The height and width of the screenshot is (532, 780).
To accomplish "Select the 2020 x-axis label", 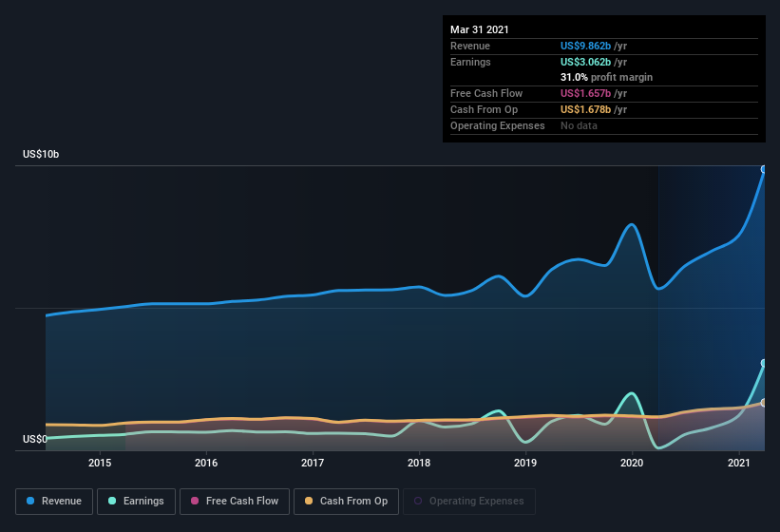I will [632, 463].
